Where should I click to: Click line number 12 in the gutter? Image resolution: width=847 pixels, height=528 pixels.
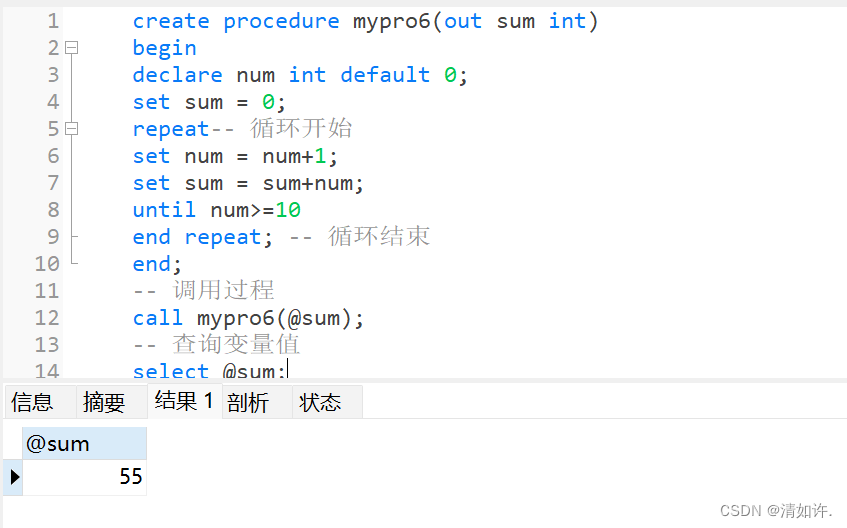[x=47, y=318]
